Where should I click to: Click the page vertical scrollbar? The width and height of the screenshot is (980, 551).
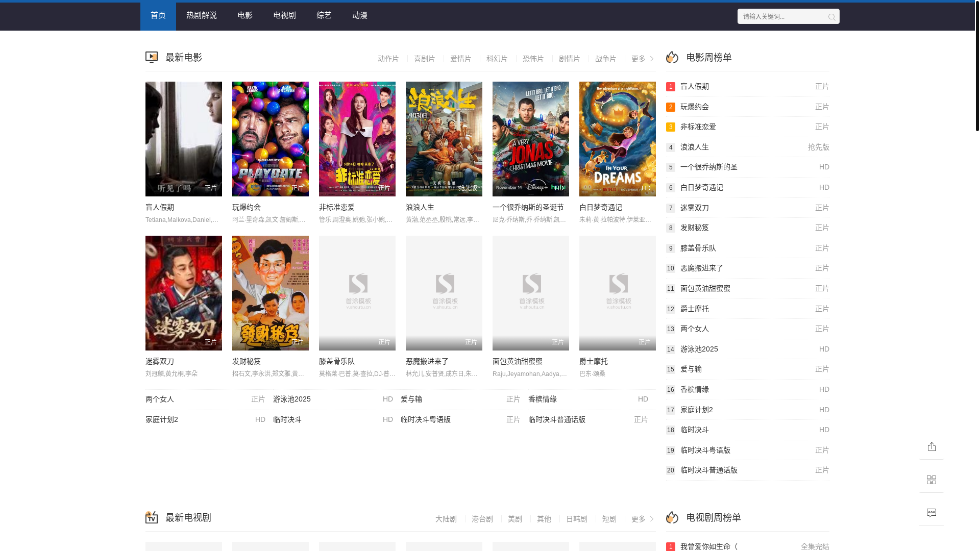tap(977, 66)
